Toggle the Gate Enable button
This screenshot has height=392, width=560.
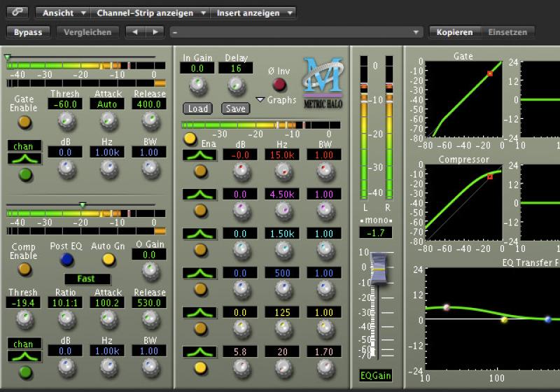24,122
